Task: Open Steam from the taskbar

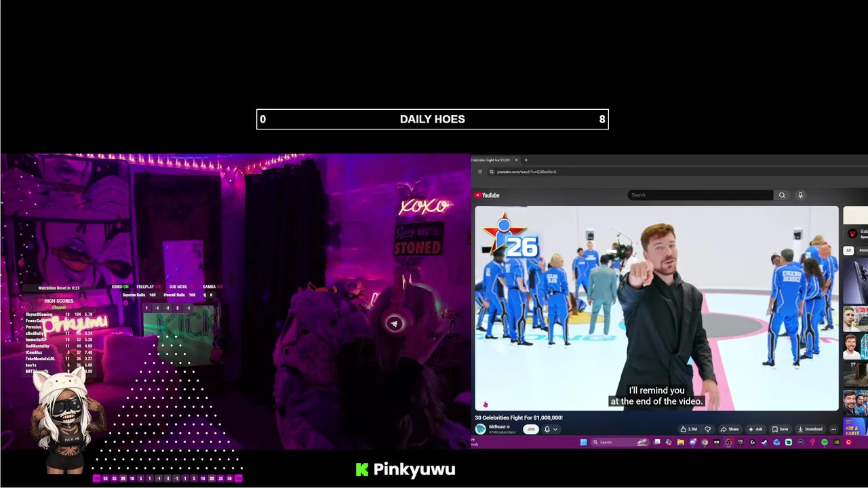Action: [x=764, y=443]
